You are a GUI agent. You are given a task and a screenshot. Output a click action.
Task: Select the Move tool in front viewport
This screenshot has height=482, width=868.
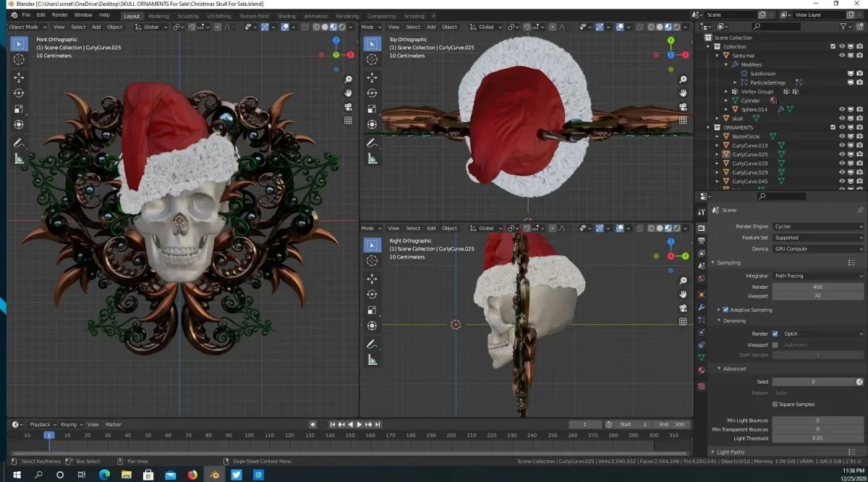[19, 77]
